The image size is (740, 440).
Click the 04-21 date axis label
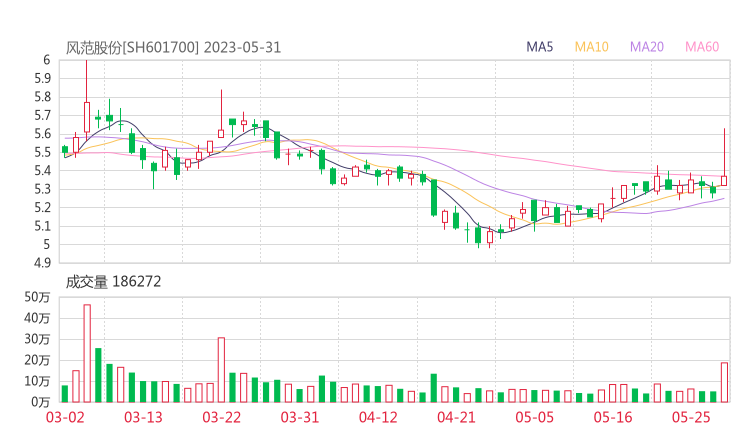click(x=456, y=417)
